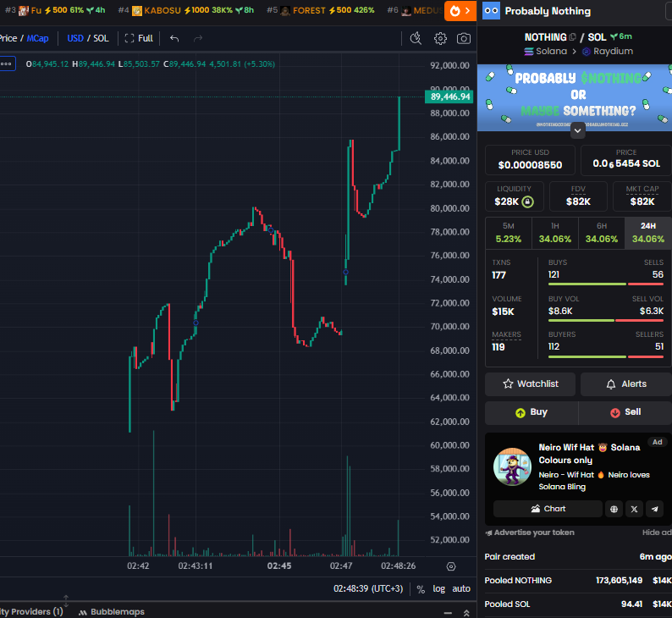Click the Buy button
Viewport: 672px width, 618px height.
pyautogui.click(x=532, y=412)
